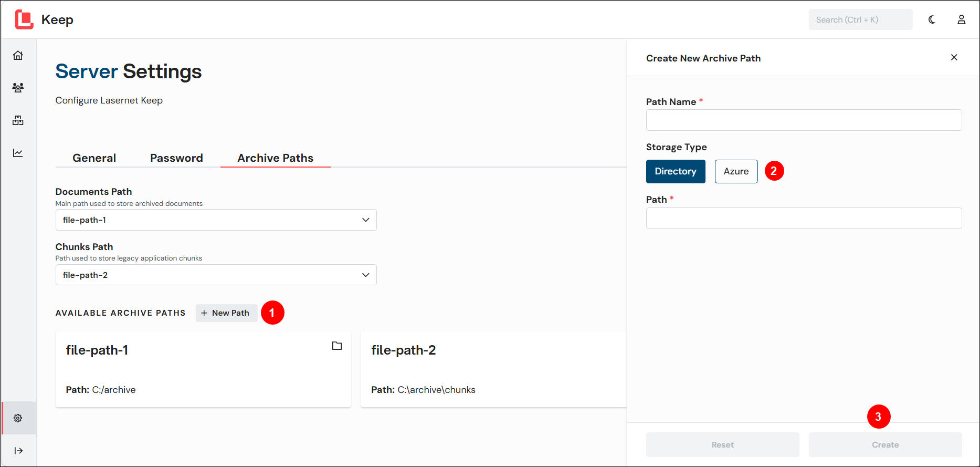Image resolution: width=980 pixels, height=467 pixels.
Task: Click the Path: C:/archive text
Action: pyautogui.click(x=101, y=390)
